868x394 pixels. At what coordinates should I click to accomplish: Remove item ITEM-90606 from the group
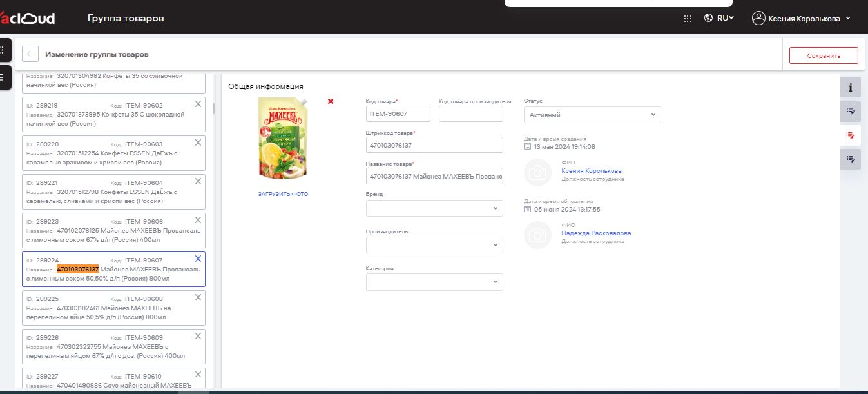pyautogui.click(x=198, y=220)
